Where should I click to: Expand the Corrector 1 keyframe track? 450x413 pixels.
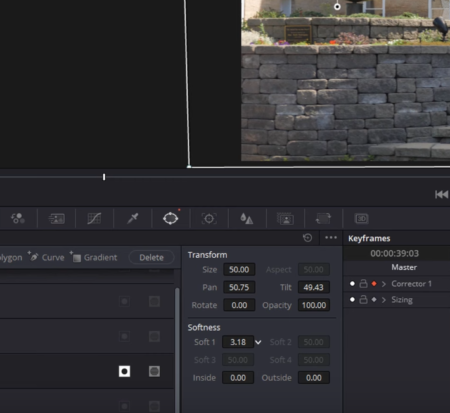(x=384, y=284)
